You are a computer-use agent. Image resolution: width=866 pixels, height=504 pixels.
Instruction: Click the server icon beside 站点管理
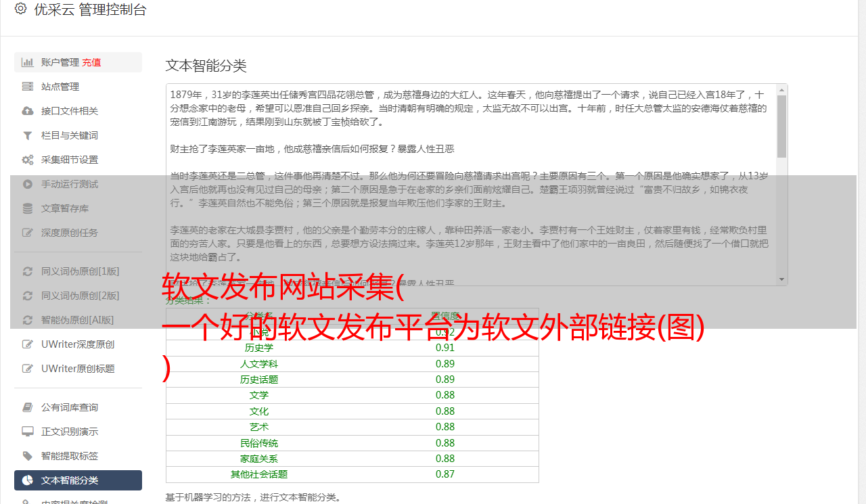(28, 87)
